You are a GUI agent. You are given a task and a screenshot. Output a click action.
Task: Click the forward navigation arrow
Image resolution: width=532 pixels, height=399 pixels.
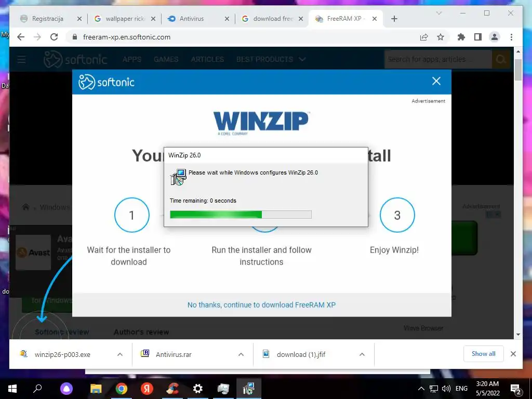point(37,37)
